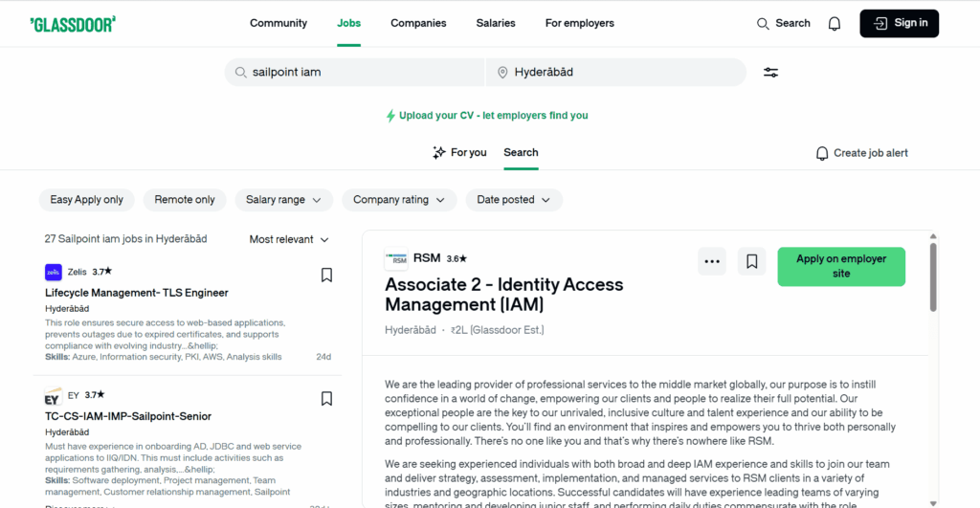Save the Zelis Lifecycle Management job bookmark

pos(326,275)
